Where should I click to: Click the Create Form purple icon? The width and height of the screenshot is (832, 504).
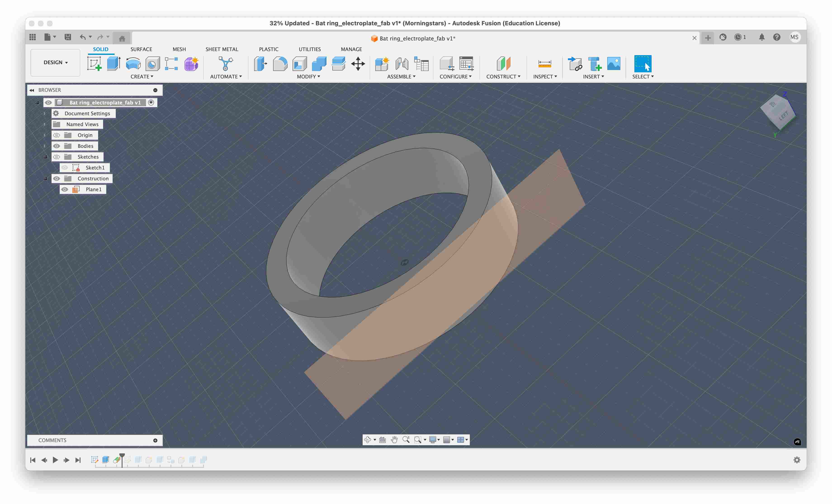click(191, 64)
